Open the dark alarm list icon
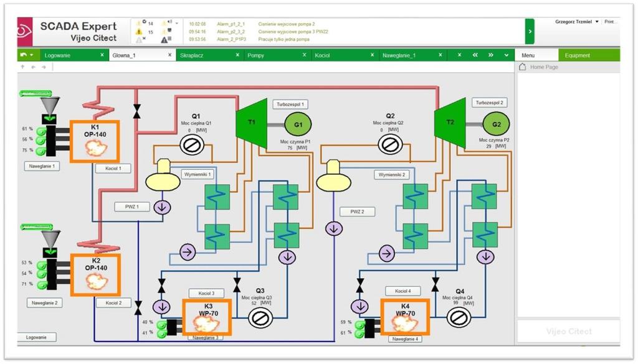The height and width of the screenshot is (364, 638). pyautogui.click(x=166, y=39)
